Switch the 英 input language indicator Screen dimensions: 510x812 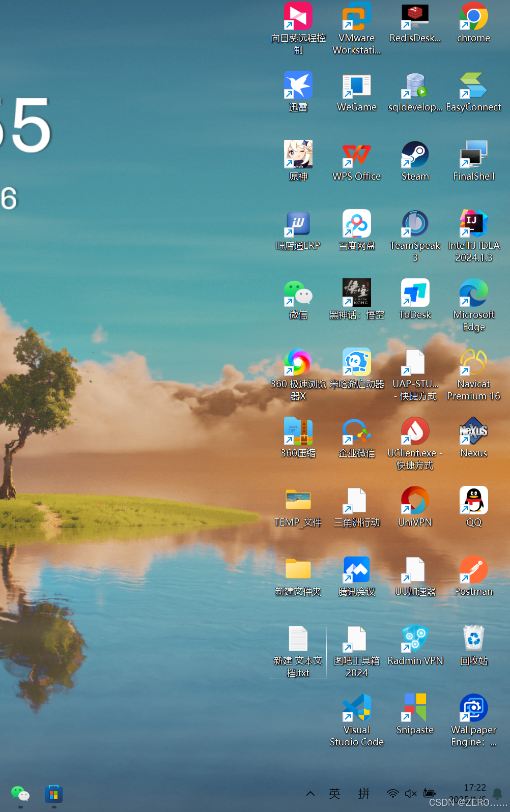coord(334,794)
